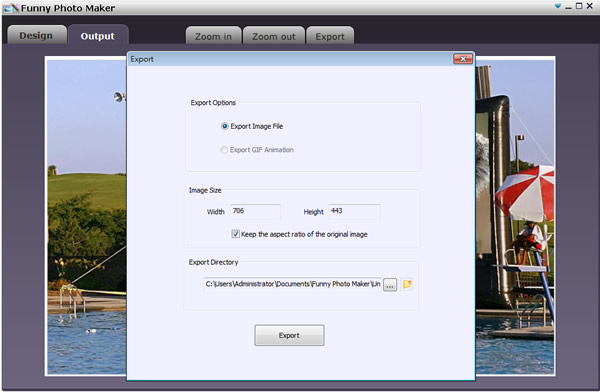Click the Width input field
The image size is (600, 392).
pyautogui.click(x=255, y=211)
